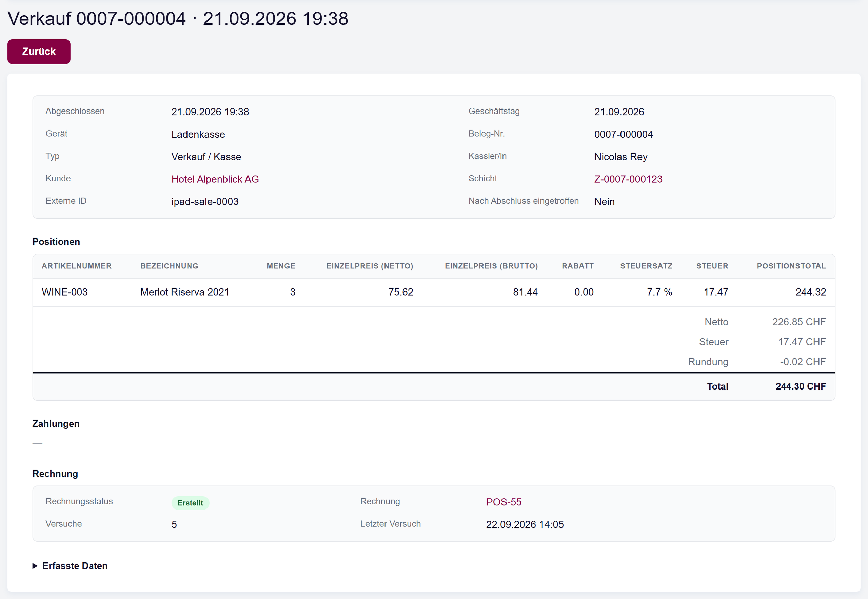Click gross unit price 81.44
Viewport: 868px width, 599px height.
point(525,292)
